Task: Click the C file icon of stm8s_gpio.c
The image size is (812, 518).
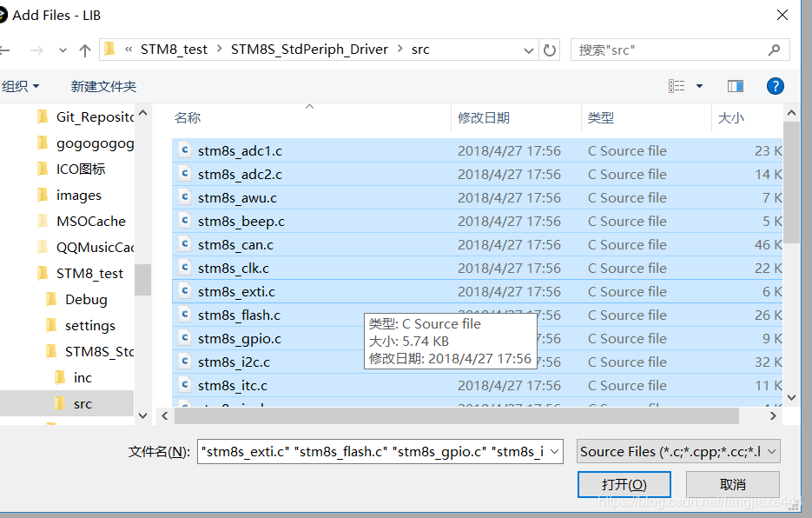Action: pos(184,338)
